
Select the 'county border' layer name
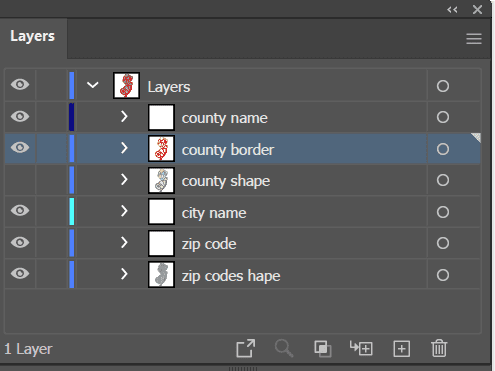(x=228, y=150)
